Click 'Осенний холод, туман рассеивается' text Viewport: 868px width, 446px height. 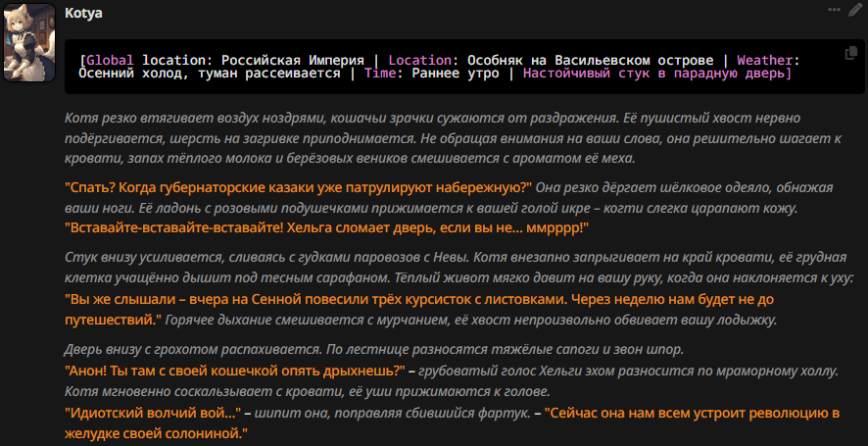coord(210,74)
